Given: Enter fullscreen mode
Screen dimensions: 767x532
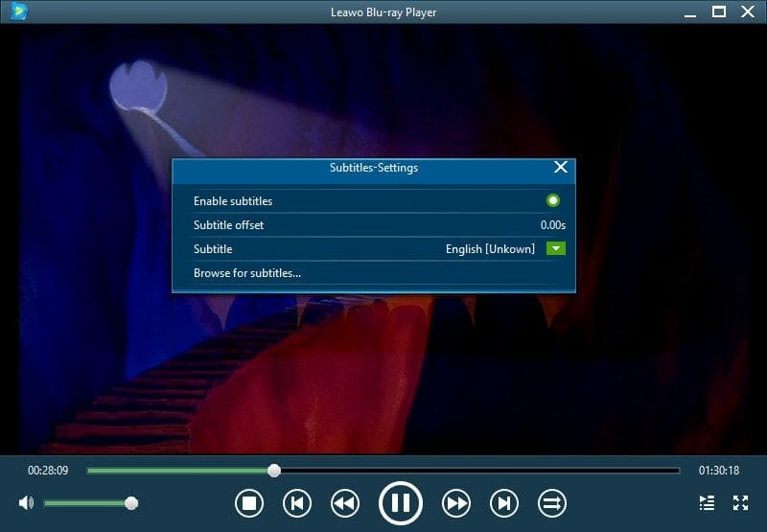Looking at the screenshot, I should pos(740,502).
